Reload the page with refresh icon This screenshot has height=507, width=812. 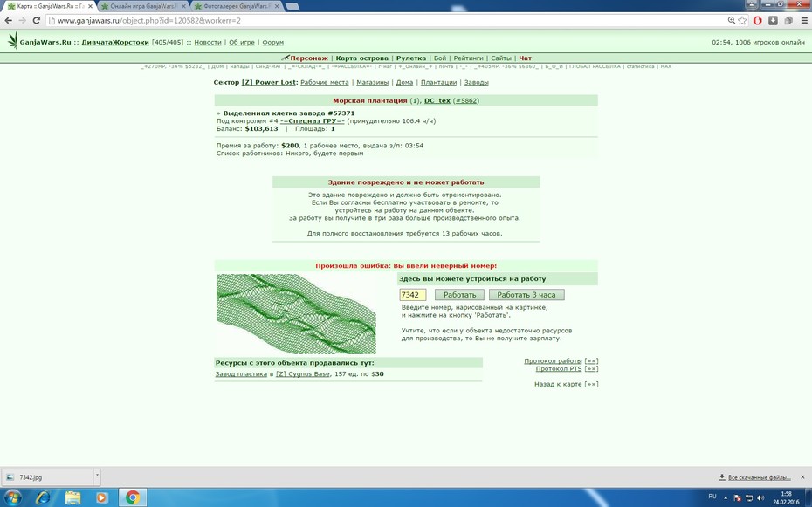(37, 21)
